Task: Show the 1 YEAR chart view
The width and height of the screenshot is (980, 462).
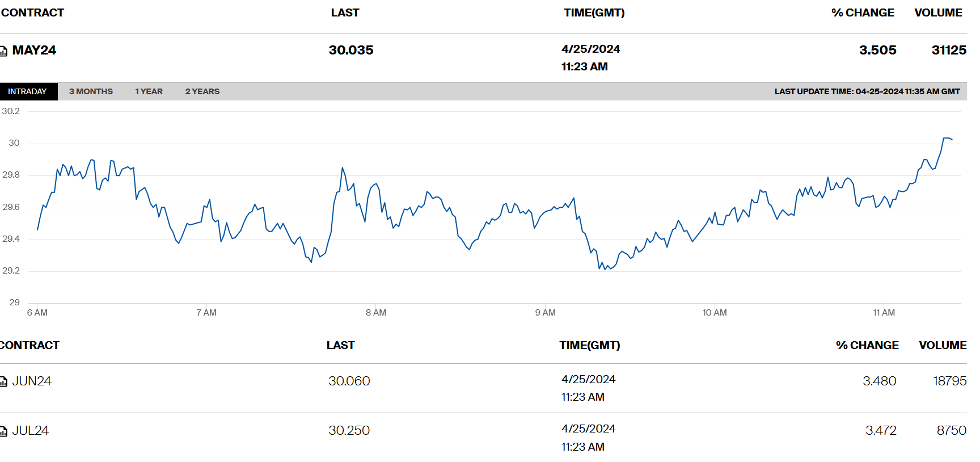Action: click(149, 91)
